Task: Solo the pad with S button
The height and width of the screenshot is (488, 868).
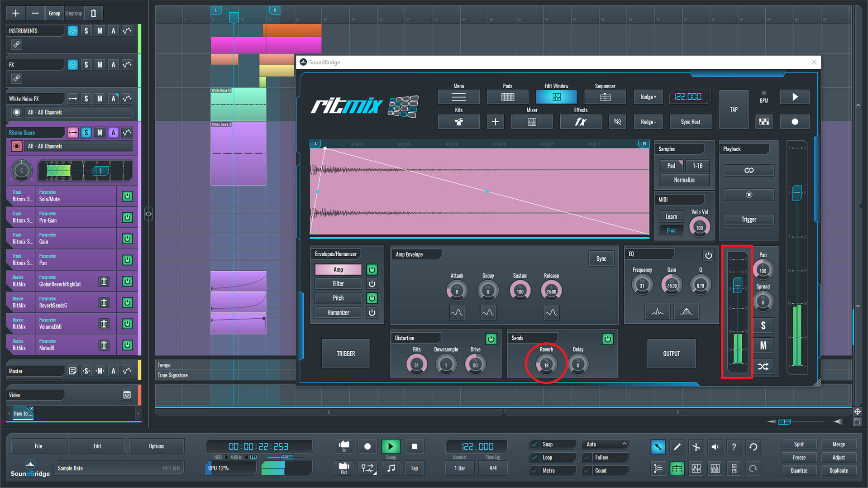Action: click(763, 325)
